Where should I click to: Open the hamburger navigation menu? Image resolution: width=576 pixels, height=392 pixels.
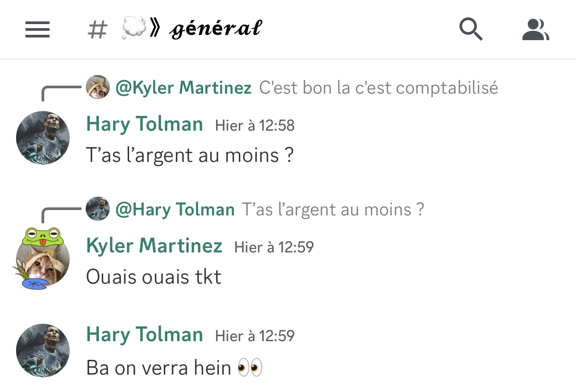pyautogui.click(x=38, y=30)
